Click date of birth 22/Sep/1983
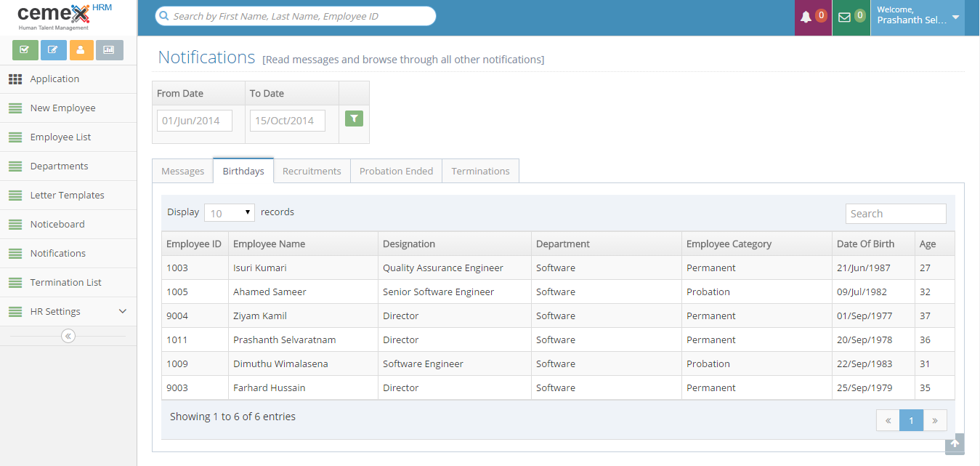Image resolution: width=980 pixels, height=466 pixels. (x=864, y=363)
